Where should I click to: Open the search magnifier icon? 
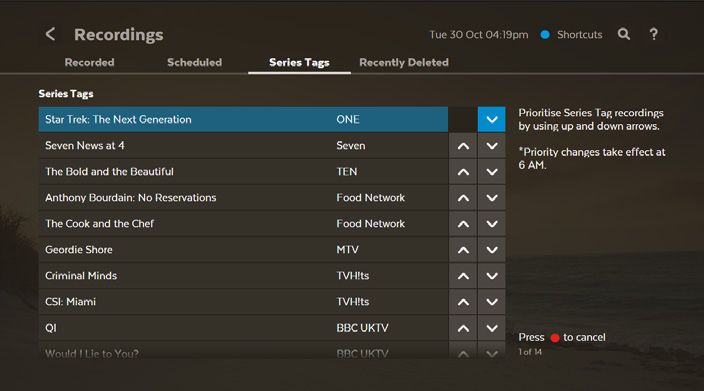[x=624, y=34]
